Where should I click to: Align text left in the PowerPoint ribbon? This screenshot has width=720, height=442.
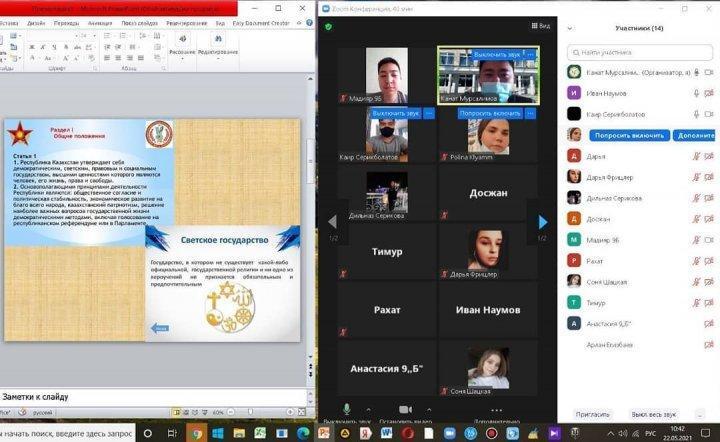click(x=107, y=58)
